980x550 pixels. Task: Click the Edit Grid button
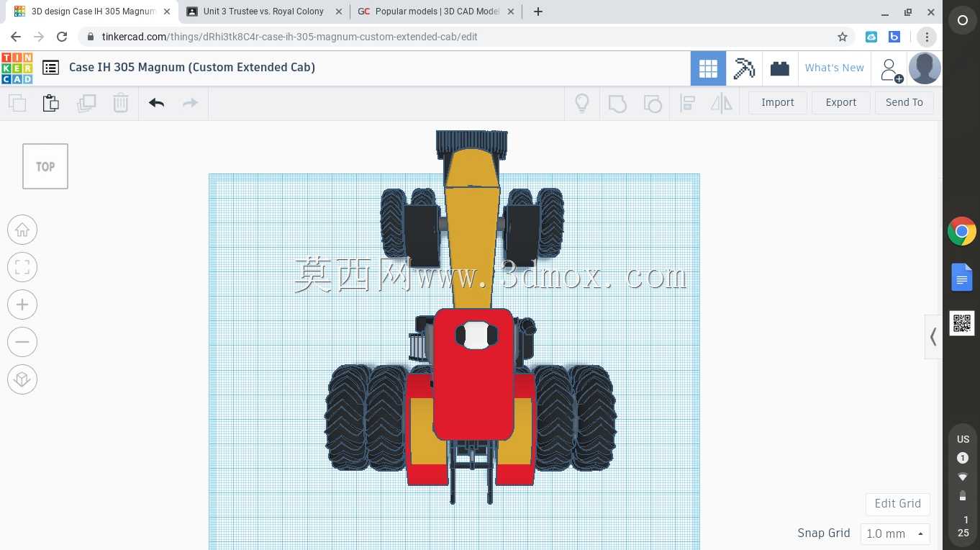coord(898,504)
